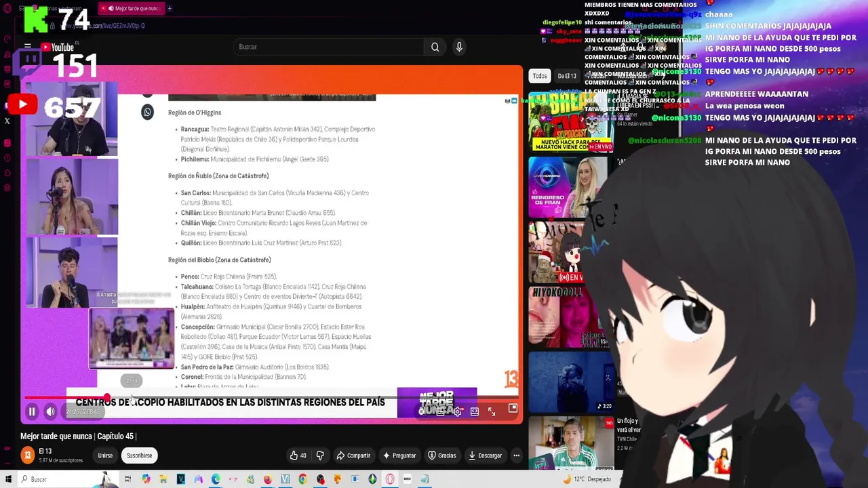Open the TVN Chile video thumbnail
The width and height of the screenshot is (868, 488).
[x=571, y=444]
